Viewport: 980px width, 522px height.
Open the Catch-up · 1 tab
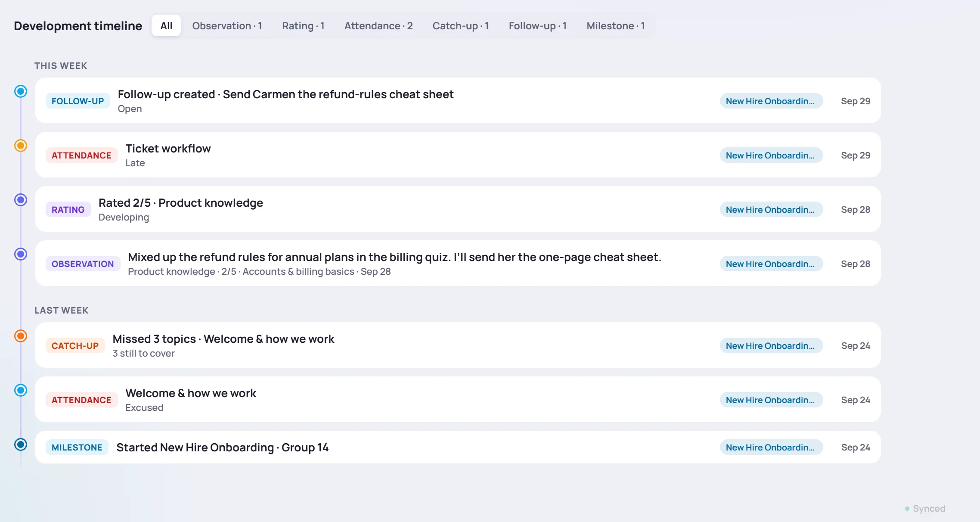point(461,26)
